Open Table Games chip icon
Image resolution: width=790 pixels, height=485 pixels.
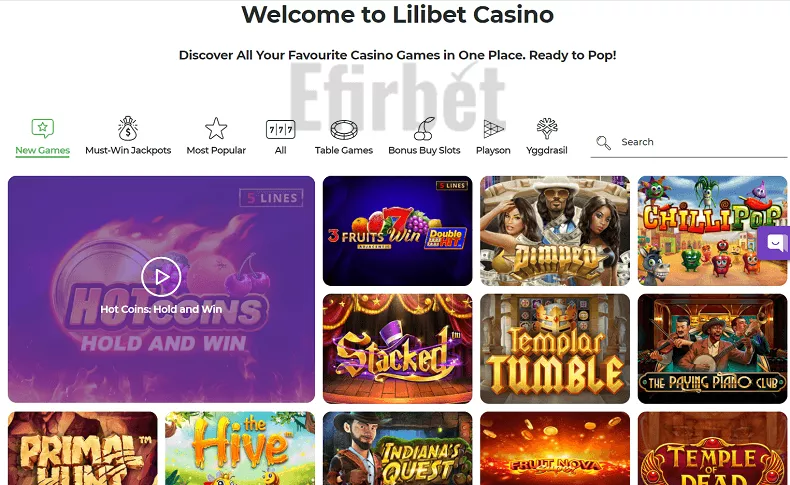(x=344, y=129)
